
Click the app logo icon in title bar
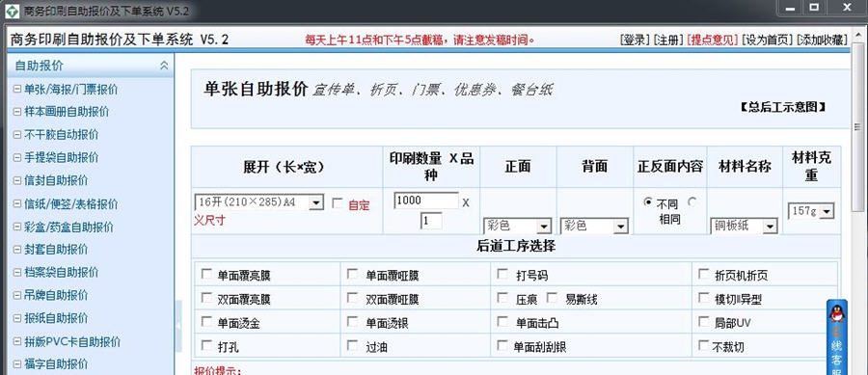11,11
